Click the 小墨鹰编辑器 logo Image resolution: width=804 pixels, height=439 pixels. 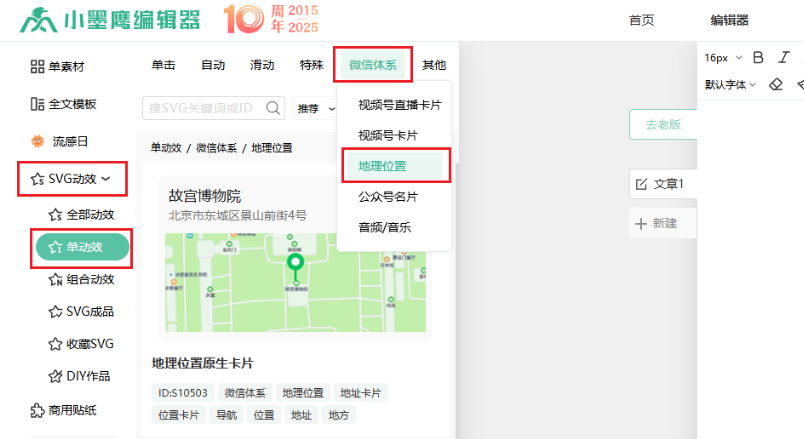tap(110, 20)
